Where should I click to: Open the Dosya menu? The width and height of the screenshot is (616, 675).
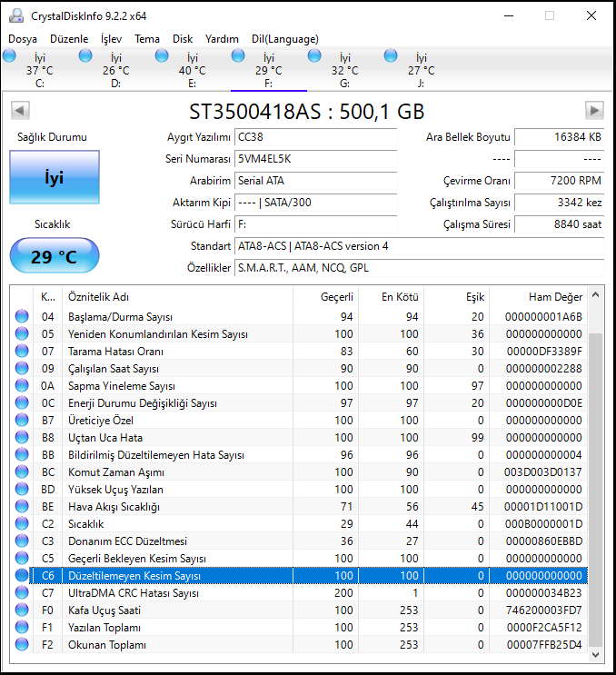(23, 39)
